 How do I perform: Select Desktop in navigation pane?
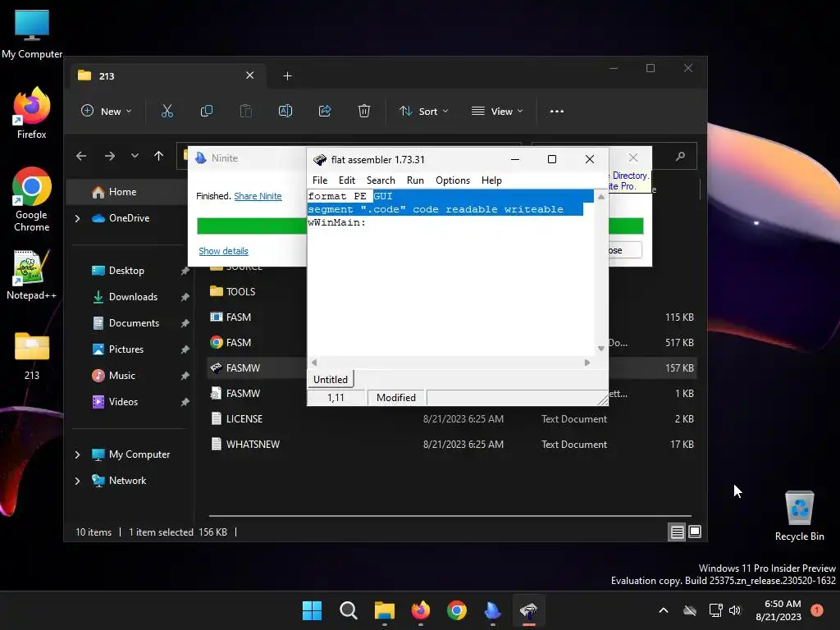click(x=126, y=271)
